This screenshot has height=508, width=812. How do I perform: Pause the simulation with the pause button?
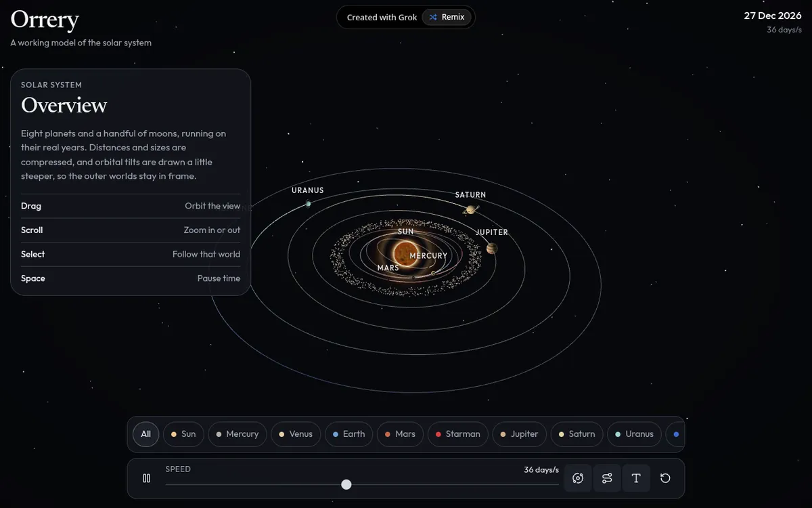tap(146, 478)
